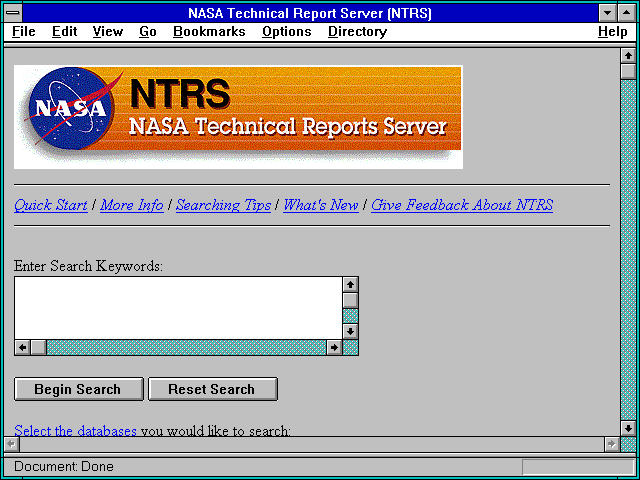
Task: Click the keyword box vertical scroll thumb
Action: coord(350,300)
